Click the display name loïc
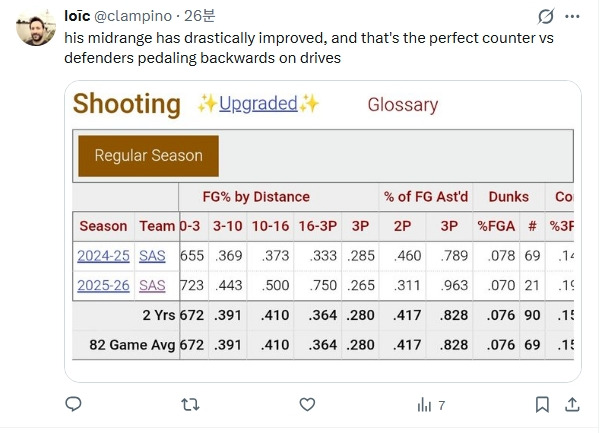603x433 pixels. 79,16
